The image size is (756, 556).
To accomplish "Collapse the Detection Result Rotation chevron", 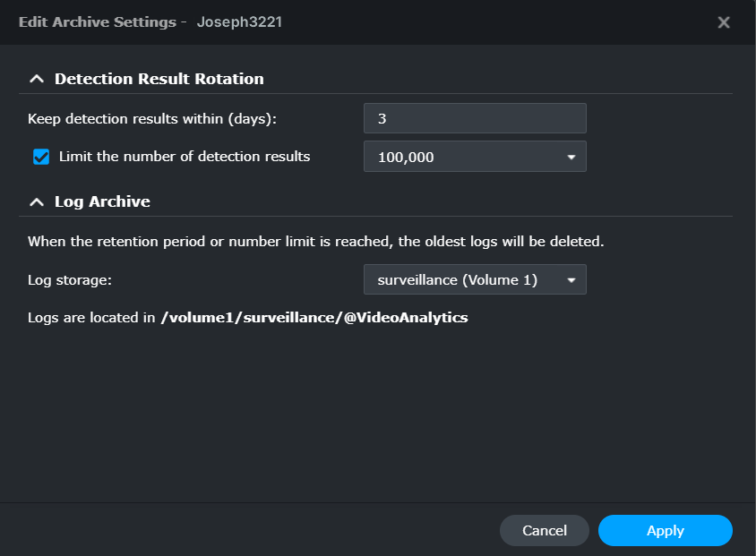I will click(x=36, y=79).
